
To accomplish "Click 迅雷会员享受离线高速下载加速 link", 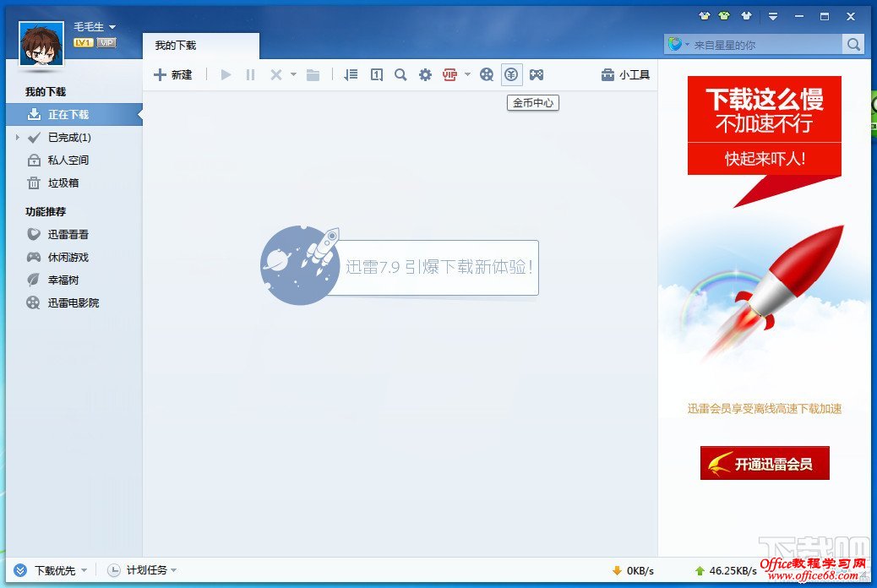I will point(764,409).
